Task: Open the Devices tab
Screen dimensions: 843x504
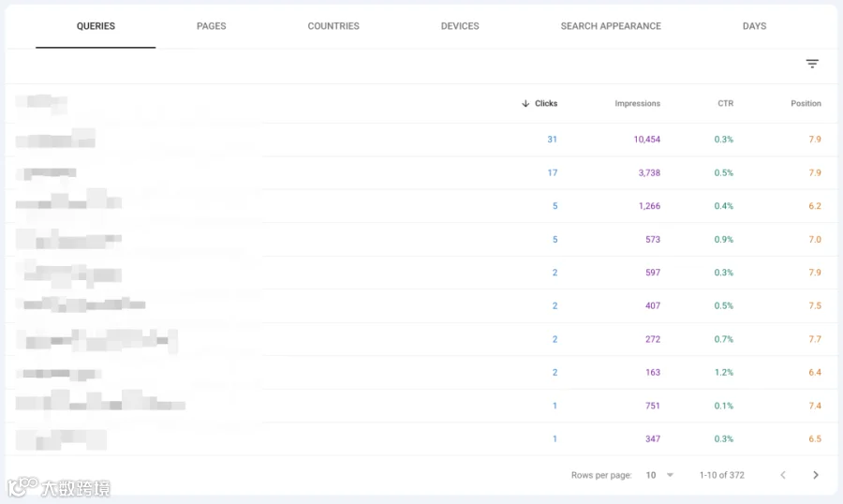Action: 460,26
